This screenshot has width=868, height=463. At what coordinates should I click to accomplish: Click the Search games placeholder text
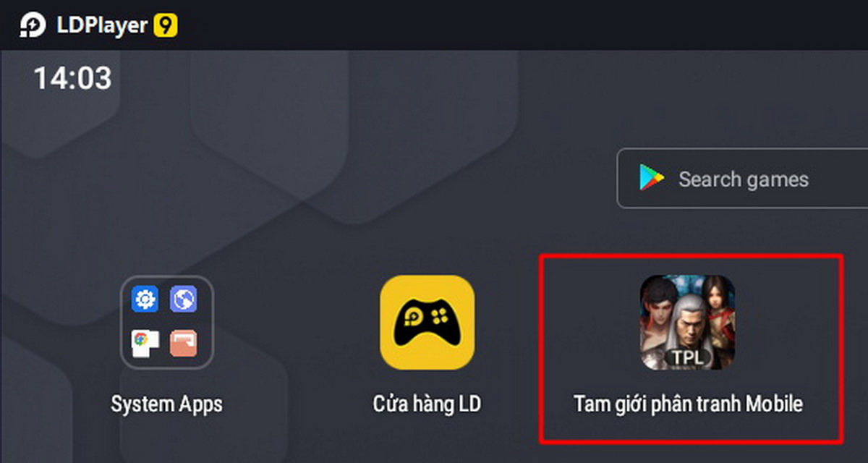click(743, 179)
